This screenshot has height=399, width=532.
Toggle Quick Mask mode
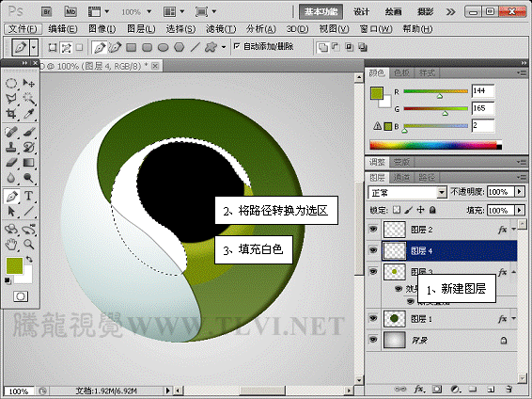21,296
